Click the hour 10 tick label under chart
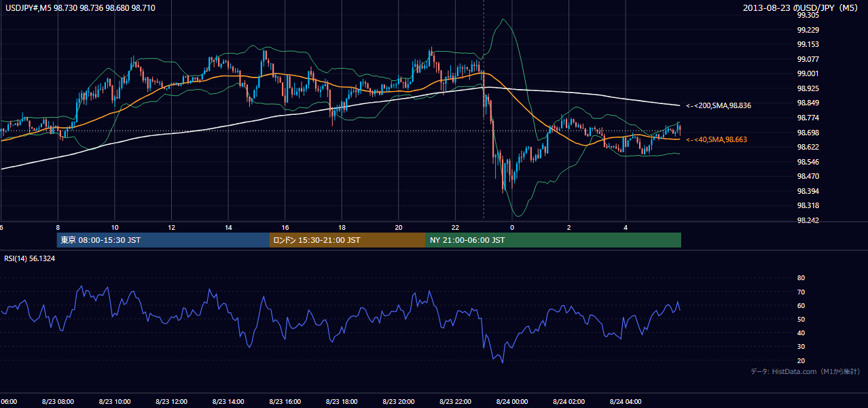868x408 pixels. [115, 227]
